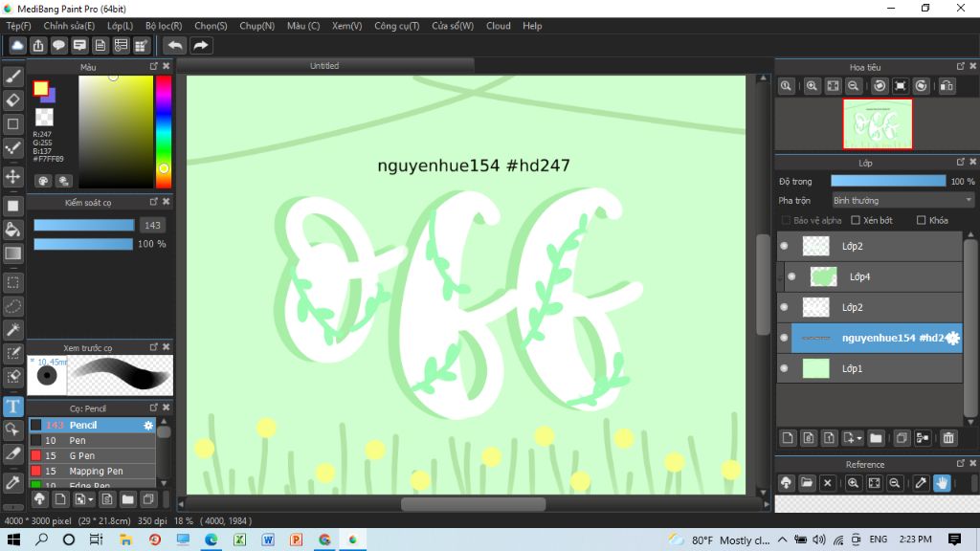Hide the nguyenhue154 #hd2 text layer
The image size is (980, 551).
[785, 338]
